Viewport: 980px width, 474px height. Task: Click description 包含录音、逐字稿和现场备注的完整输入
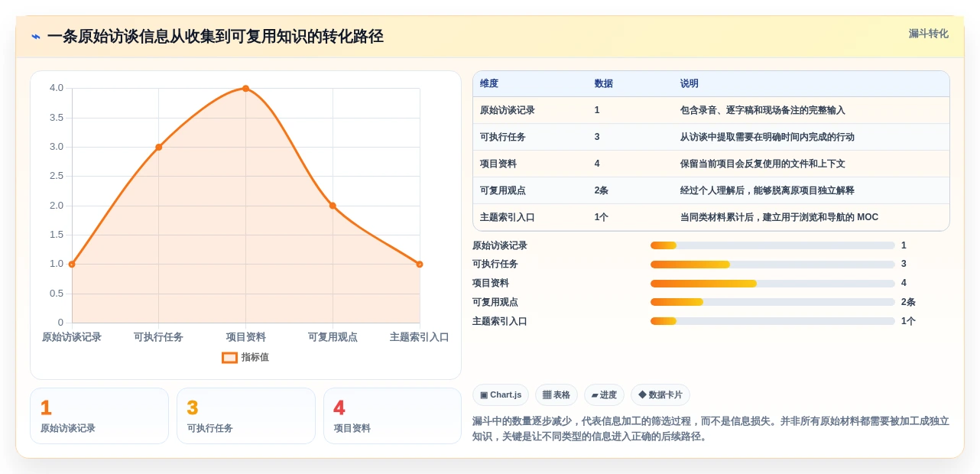click(x=763, y=110)
